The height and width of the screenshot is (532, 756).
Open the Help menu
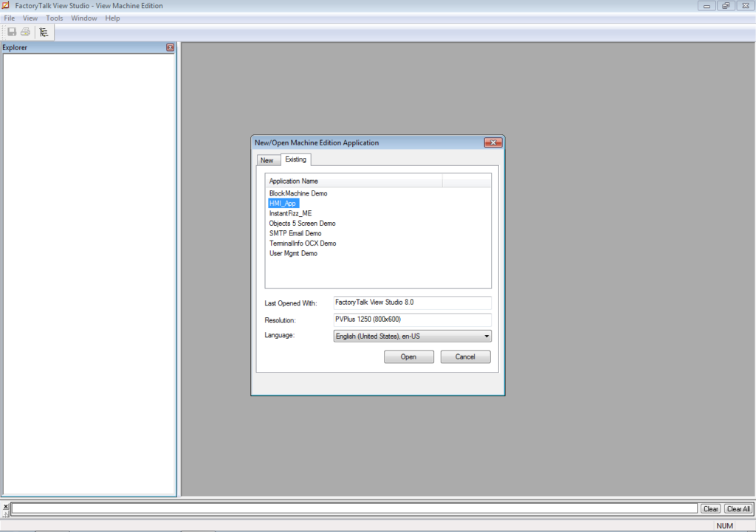pyautogui.click(x=112, y=18)
